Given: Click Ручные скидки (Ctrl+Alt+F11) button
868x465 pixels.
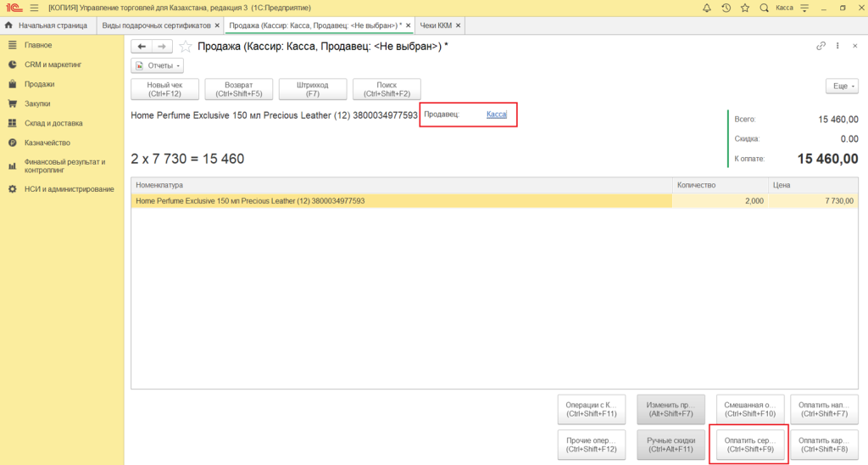Looking at the screenshot, I should (671, 445).
